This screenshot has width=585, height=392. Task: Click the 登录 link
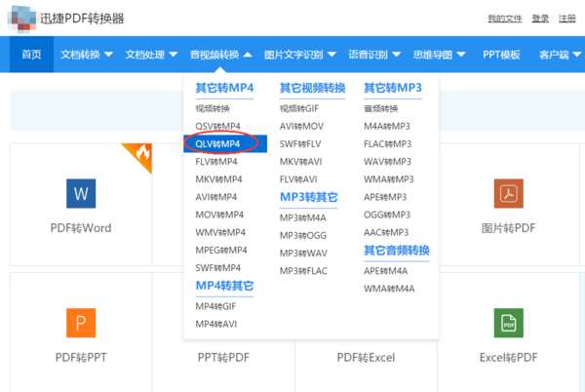point(540,19)
